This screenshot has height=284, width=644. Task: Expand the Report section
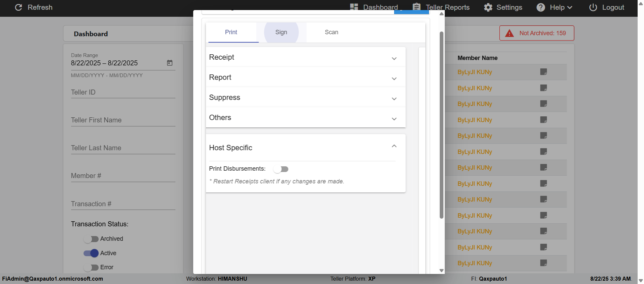coord(306,77)
